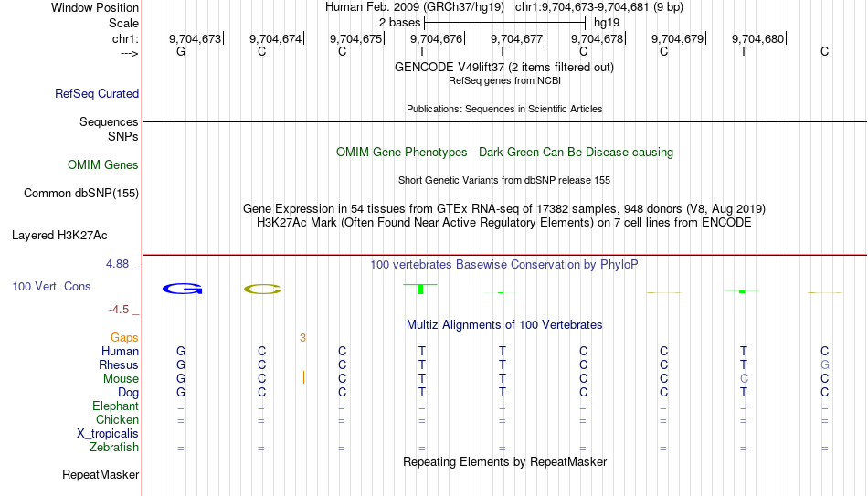Click the 2 bases scale bar

(504, 23)
